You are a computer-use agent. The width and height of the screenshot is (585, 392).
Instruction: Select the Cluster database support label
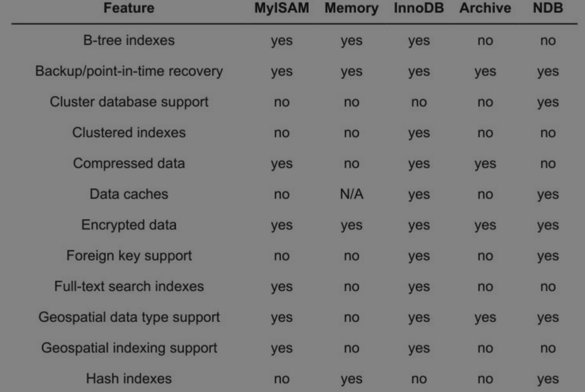click(x=129, y=102)
